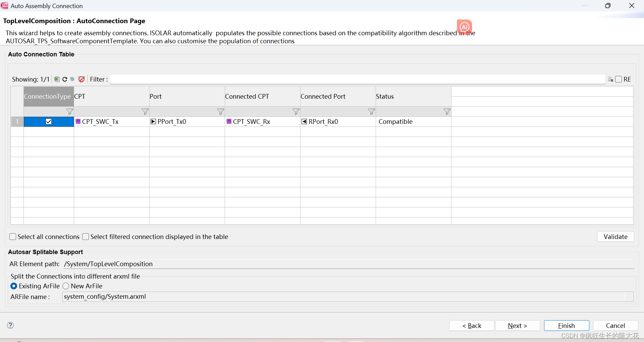Refresh the Auto Connection Table
644x342 pixels.
(x=64, y=79)
